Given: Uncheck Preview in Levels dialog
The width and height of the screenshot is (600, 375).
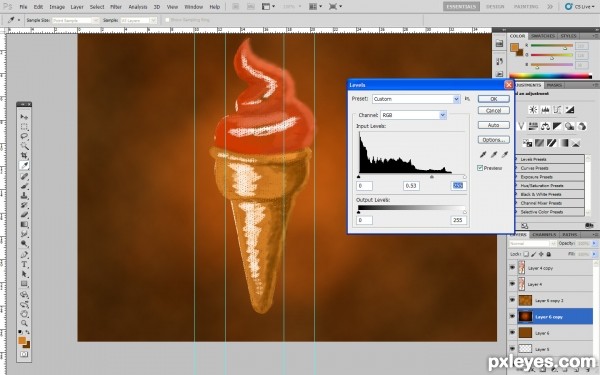Looking at the screenshot, I should pos(480,168).
